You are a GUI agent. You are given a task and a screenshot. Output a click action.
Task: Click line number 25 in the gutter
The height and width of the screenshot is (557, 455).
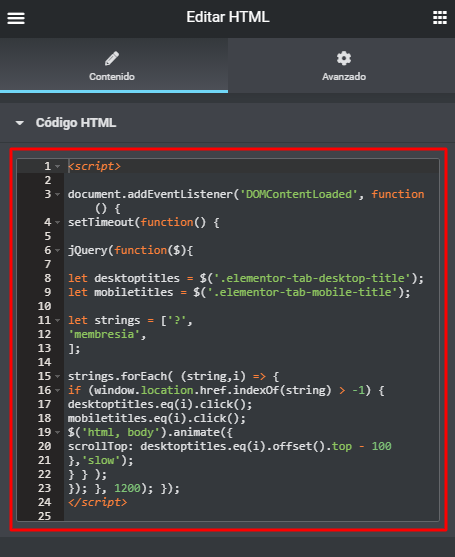tap(44, 516)
